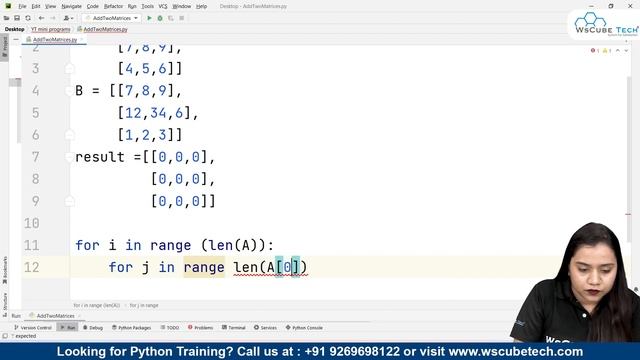Open the TODO tool window
The height and width of the screenshot is (360, 640).
coord(170,328)
